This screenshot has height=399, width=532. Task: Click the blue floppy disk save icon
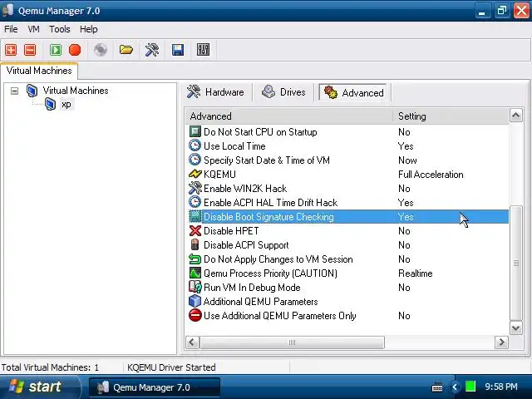tap(178, 50)
